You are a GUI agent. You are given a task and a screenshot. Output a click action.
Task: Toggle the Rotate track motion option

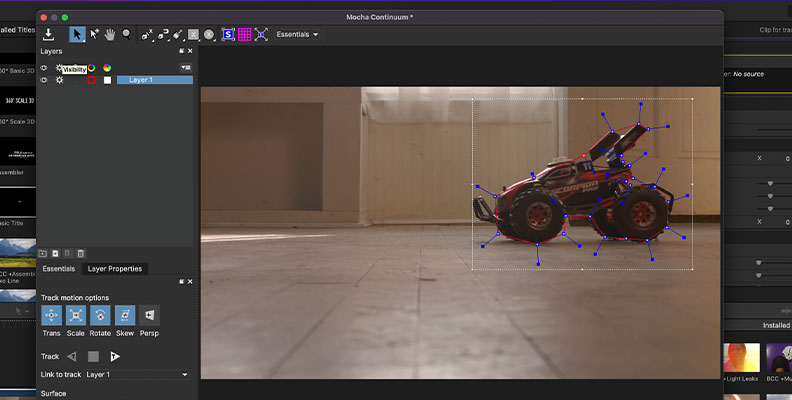point(100,315)
